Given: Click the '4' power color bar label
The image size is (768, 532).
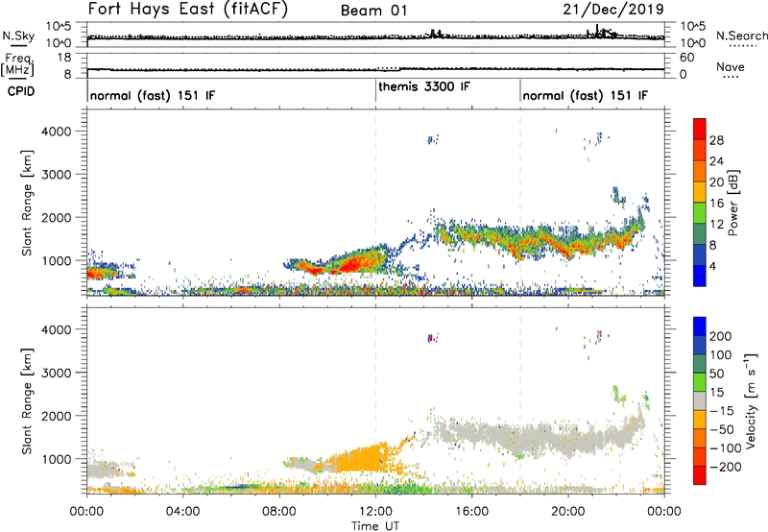Looking at the screenshot, I should [712, 266].
